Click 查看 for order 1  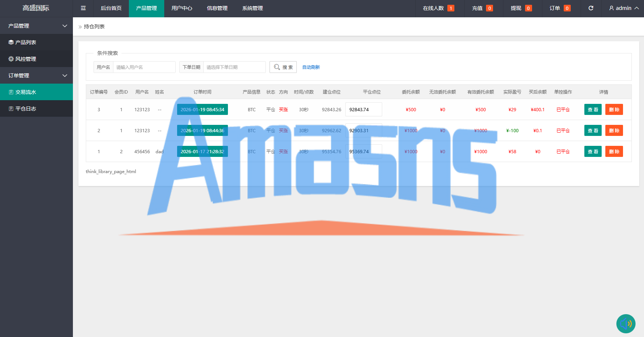tap(593, 151)
